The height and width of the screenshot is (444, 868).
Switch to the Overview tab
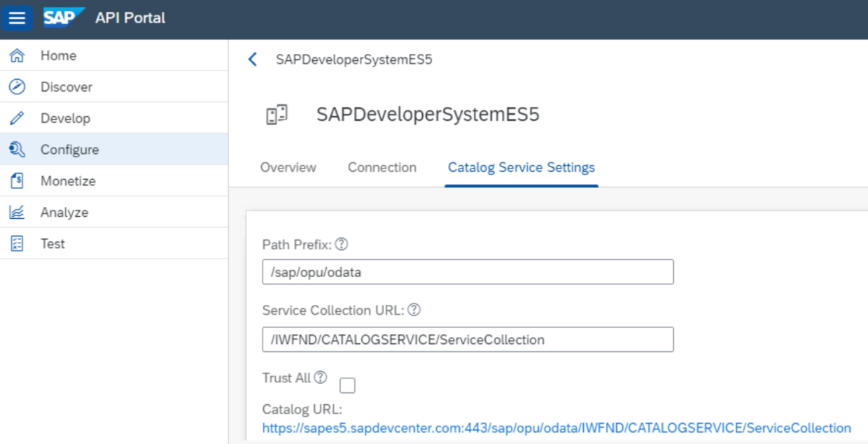pyautogui.click(x=288, y=168)
